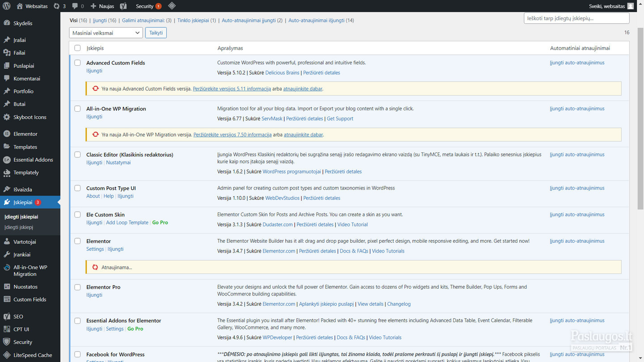644x362 pixels.
Task: Check the Advanced Custom Fields checkbox
Action: tap(77, 63)
